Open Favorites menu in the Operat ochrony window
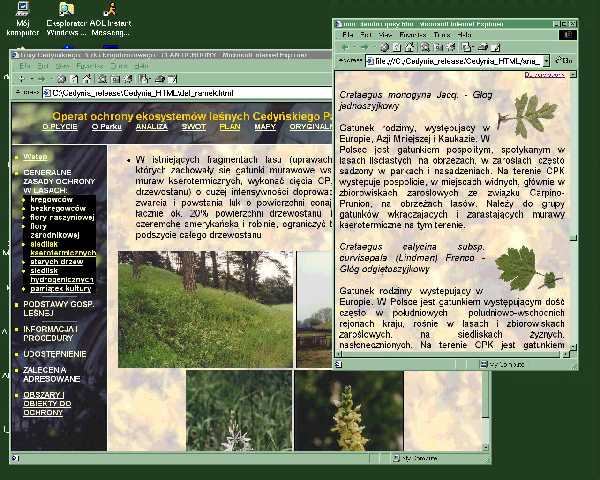600x480 pixels. (x=90, y=66)
